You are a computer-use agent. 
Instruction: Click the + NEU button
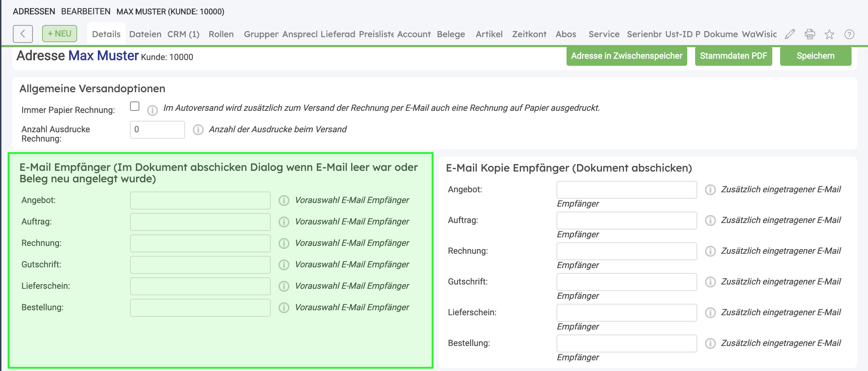pos(60,34)
